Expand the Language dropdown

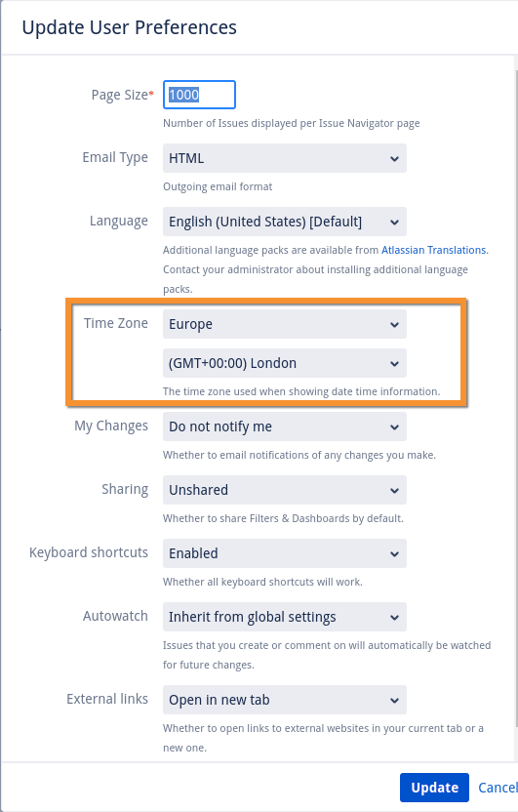click(285, 222)
